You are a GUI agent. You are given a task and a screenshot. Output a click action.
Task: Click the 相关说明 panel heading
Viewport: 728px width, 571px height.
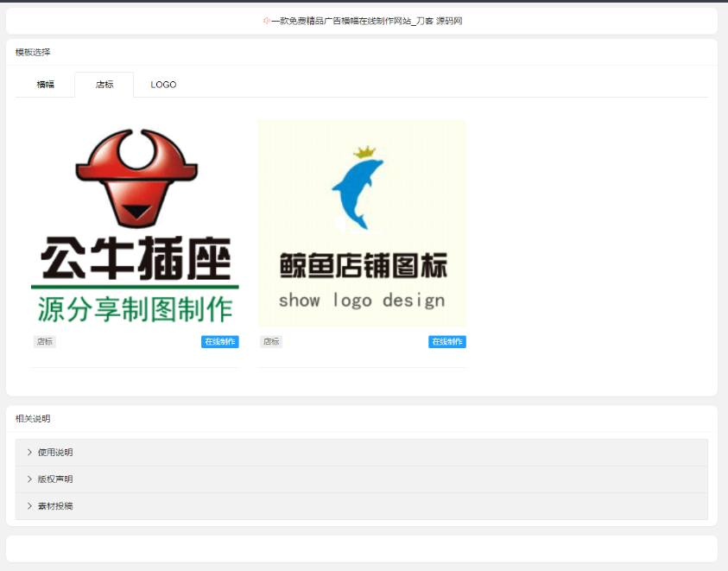pos(33,419)
